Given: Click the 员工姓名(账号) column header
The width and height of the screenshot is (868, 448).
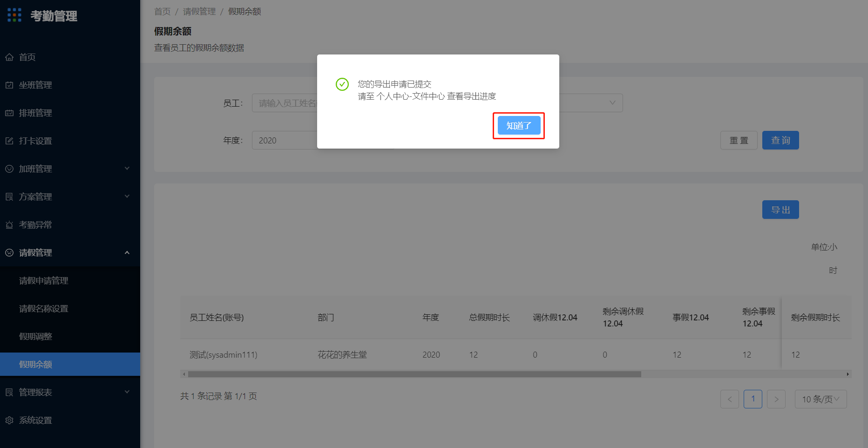Looking at the screenshot, I should pos(217,318).
